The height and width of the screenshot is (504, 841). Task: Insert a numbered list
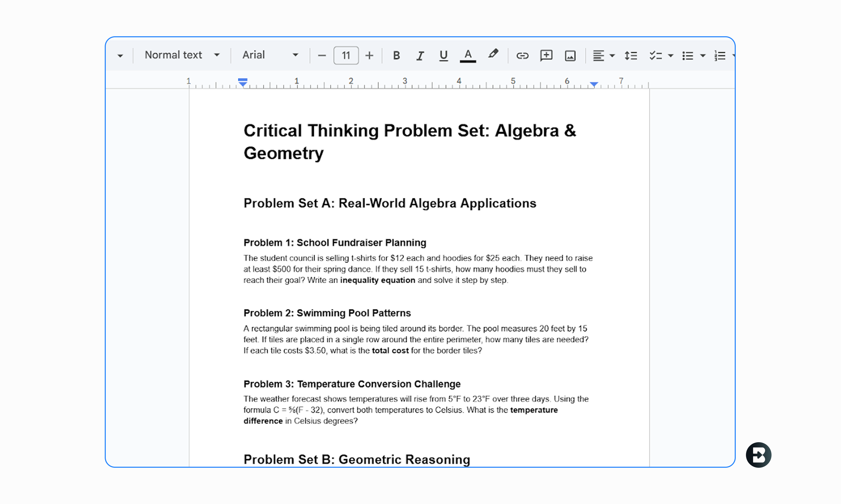click(x=720, y=55)
